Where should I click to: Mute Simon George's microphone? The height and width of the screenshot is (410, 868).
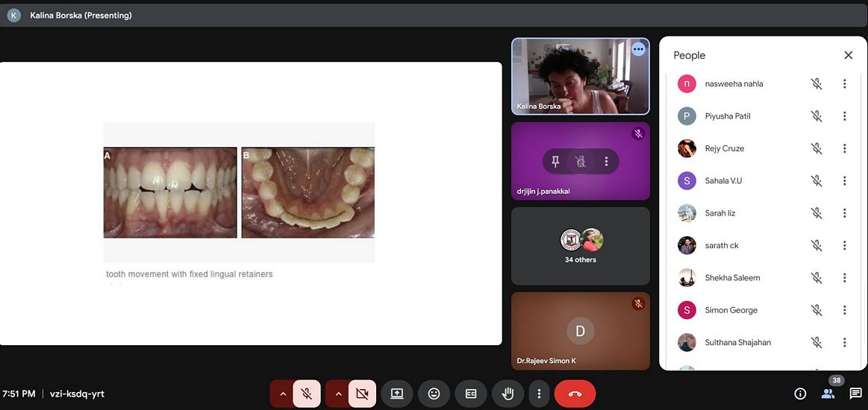tap(817, 310)
